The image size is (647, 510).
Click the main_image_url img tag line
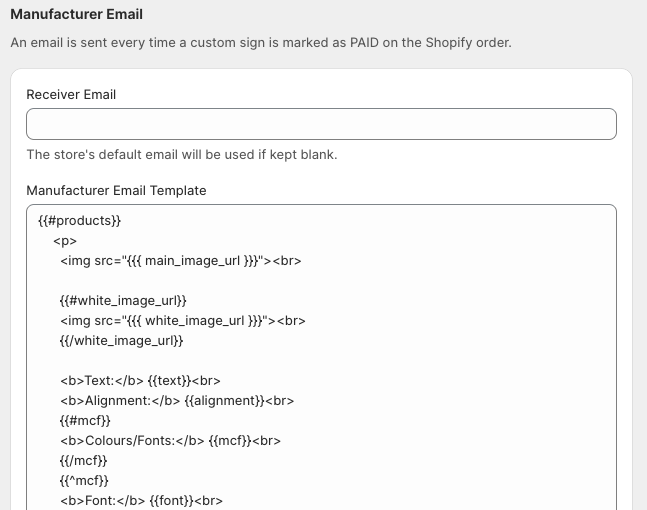pyautogui.click(x=180, y=260)
